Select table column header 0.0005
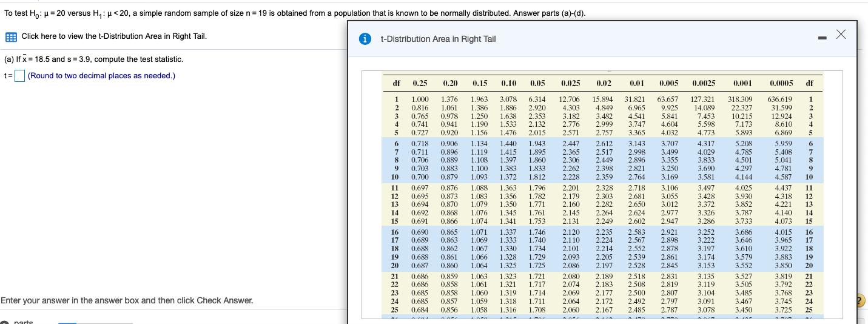The image size is (868, 324). [x=780, y=83]
